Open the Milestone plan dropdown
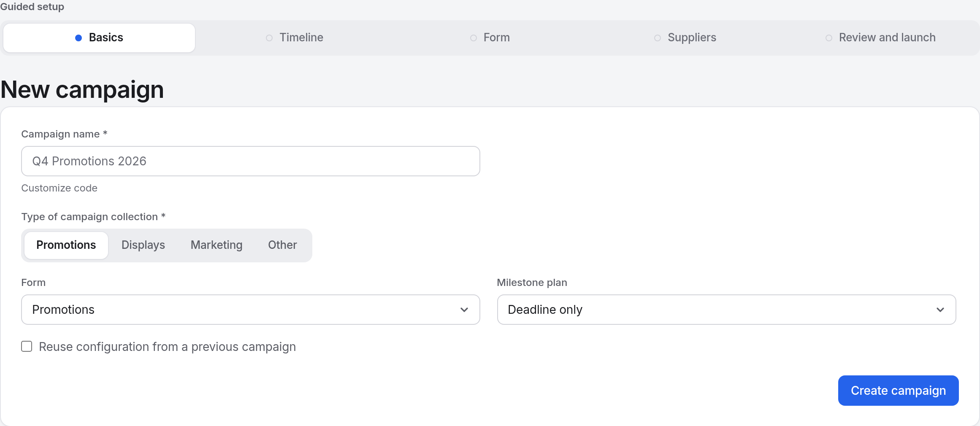The height and width of the screenshot is (426, 980). click(x=726, y=310)
